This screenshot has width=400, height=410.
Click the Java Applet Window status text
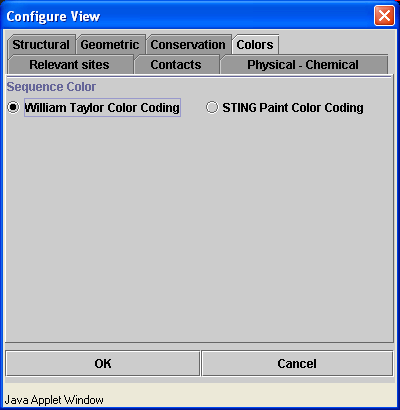click(x=54, y=399)
